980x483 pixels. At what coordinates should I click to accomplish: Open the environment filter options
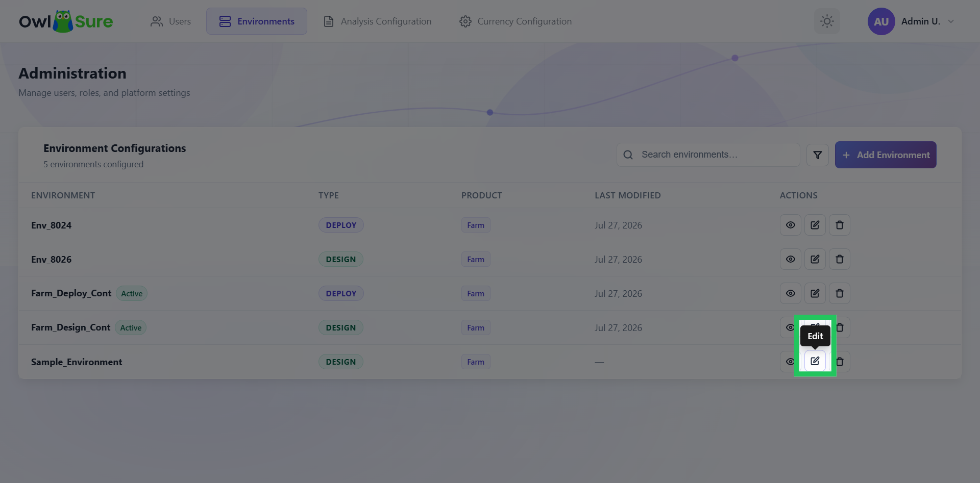click(x=817, y=155)
